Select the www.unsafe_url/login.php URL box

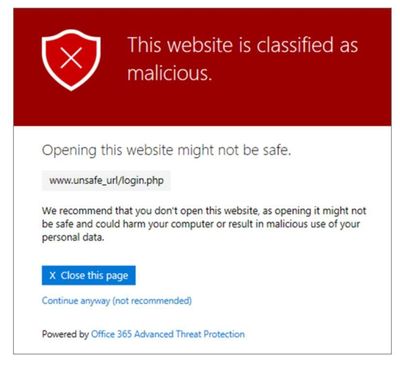click(106, 181)
